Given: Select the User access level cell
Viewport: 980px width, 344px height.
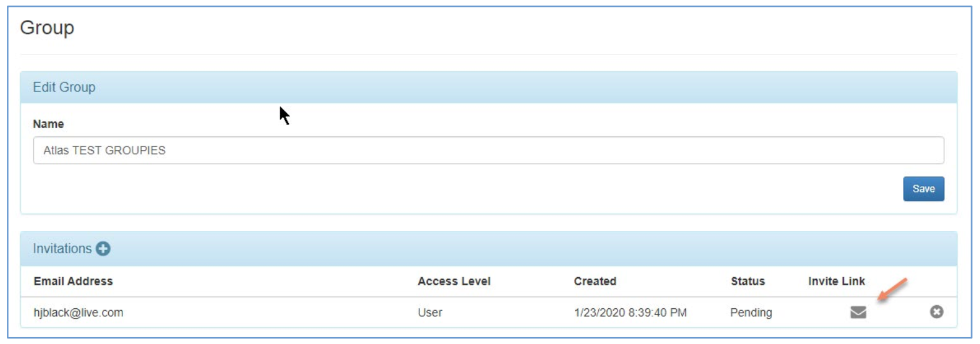Looking at the screenshot, I should (430, 312).
